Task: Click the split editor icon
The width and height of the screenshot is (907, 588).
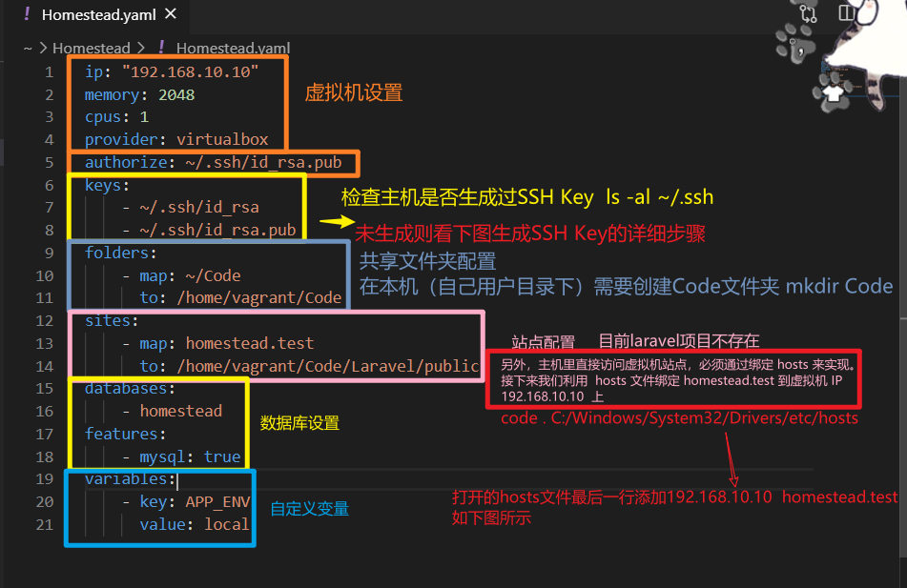Action: 846,12
